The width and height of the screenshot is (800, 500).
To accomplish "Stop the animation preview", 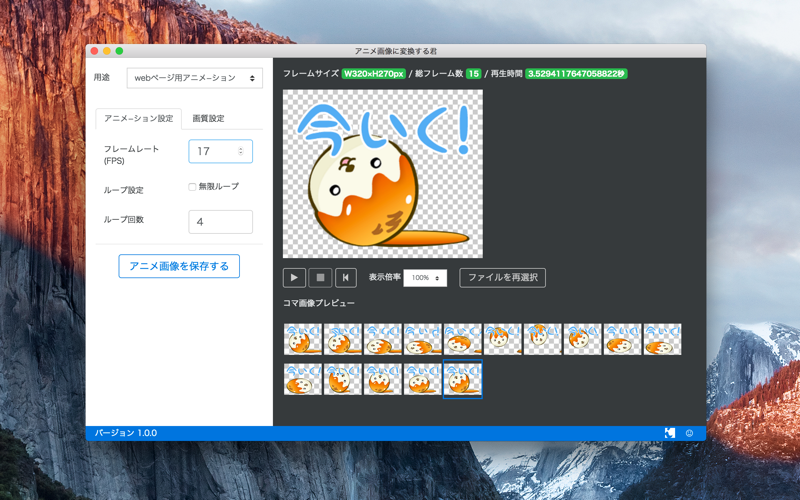I will pyautogui.click(x=320, y=278).
